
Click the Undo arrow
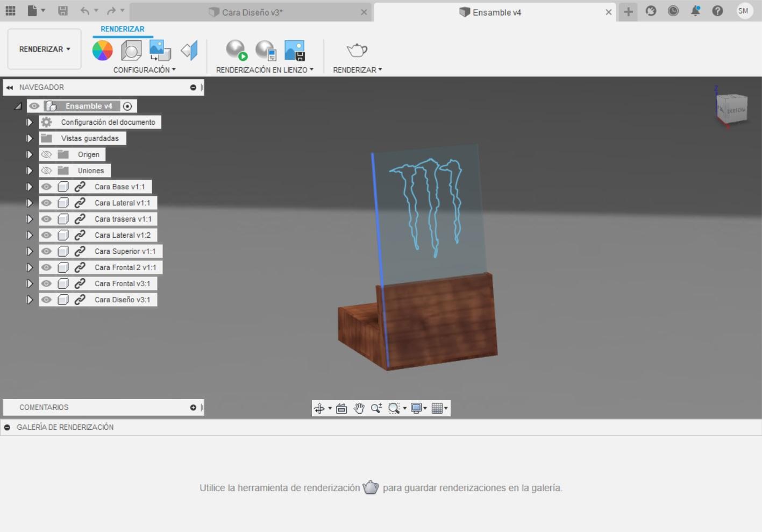coord(85,10)
